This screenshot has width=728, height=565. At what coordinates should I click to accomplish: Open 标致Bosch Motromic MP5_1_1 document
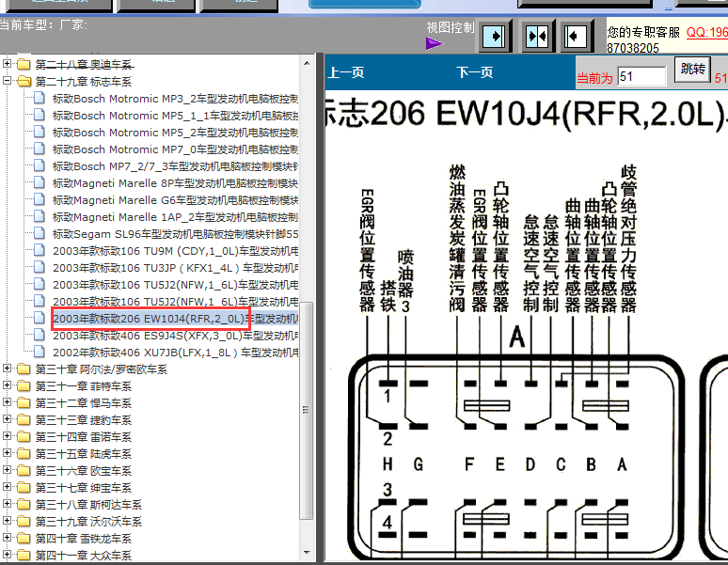(175, 116)
